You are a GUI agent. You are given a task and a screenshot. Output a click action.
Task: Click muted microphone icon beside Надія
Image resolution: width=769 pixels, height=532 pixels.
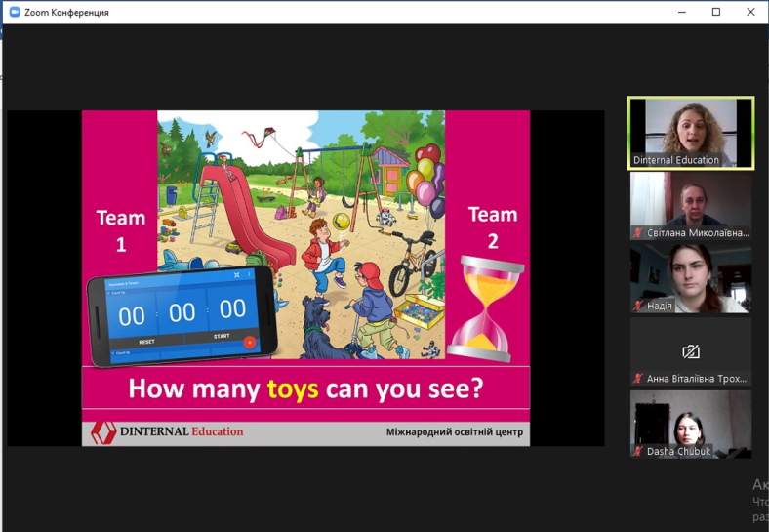pyautogui.click(x=637, y=306)
